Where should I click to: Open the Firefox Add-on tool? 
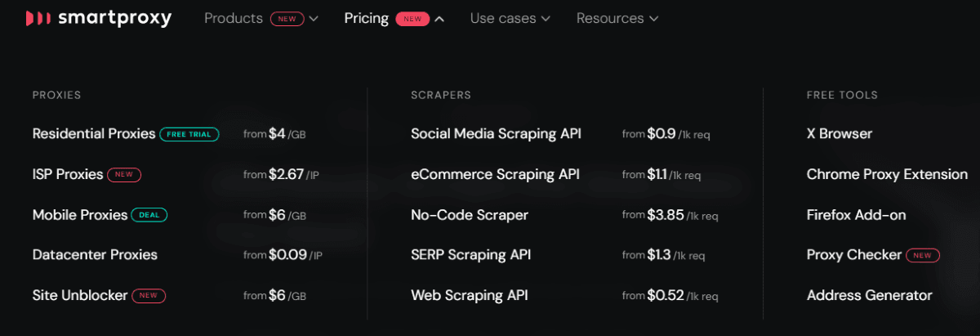[856, 215]
